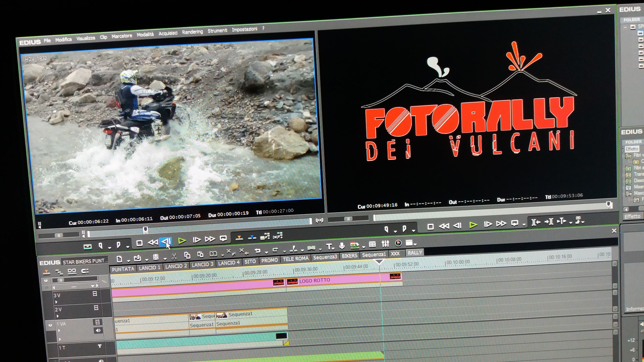Viewport: 644px width, 362px height.
Task: Adjust the recorder shuttle slider
Action: click(x=348, y=219)
